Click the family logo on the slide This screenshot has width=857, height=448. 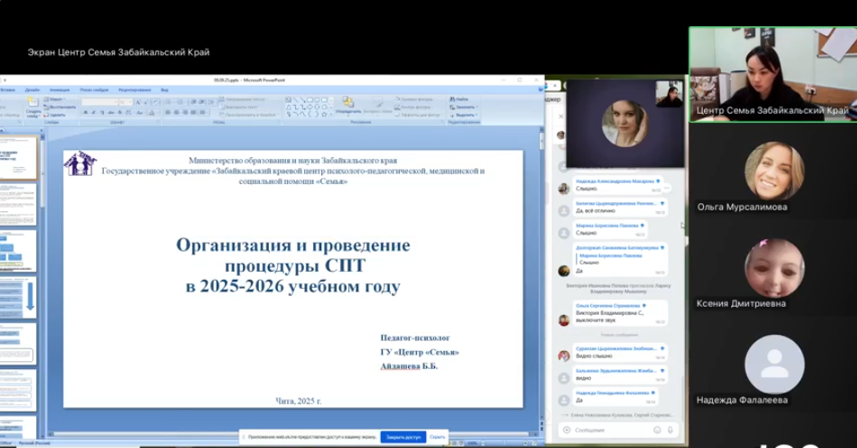click(x=79, y=164)
